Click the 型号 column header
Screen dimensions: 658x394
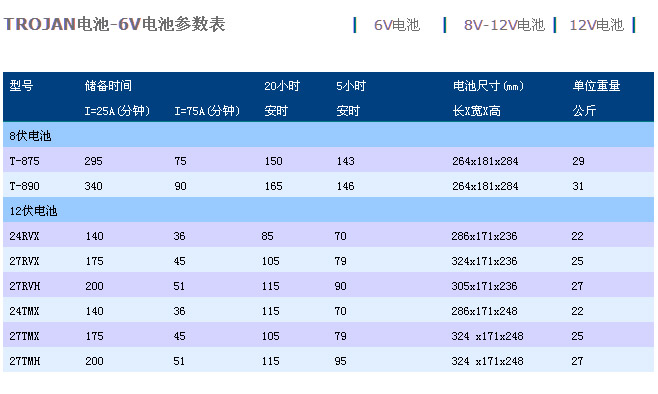(x=21, y=86)
